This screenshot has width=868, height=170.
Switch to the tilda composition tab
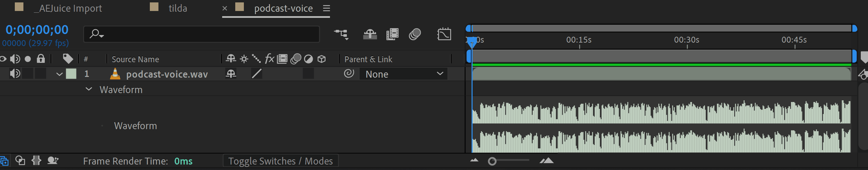click(177, 8)
